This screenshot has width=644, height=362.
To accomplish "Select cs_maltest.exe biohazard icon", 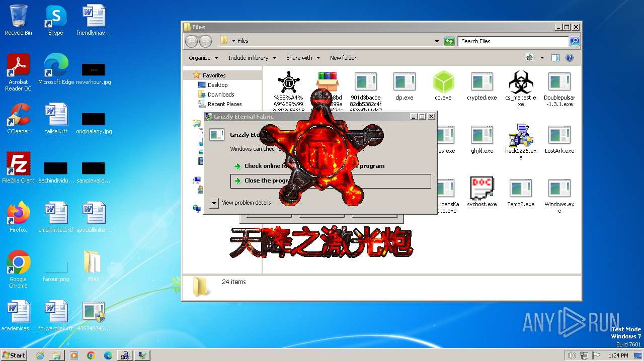I will tap(521, 88).
